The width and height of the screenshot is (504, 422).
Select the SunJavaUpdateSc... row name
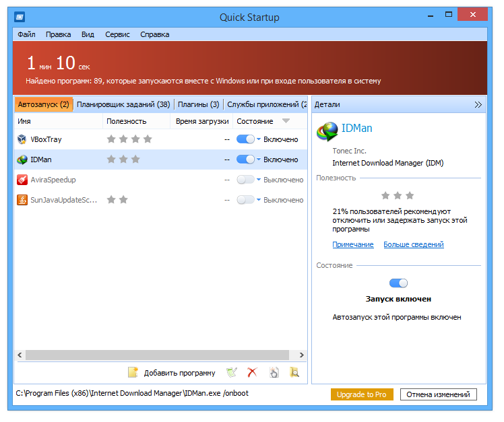point(63,200)
